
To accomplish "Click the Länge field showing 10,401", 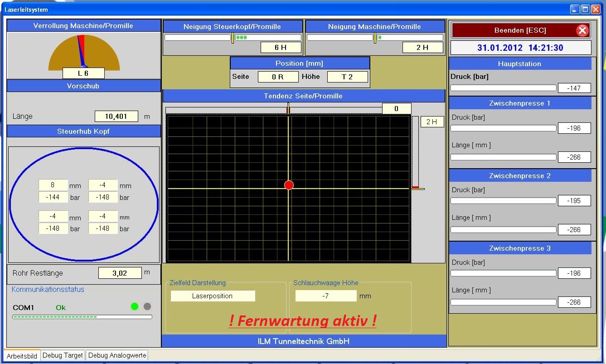I will (x=116, y=116).
